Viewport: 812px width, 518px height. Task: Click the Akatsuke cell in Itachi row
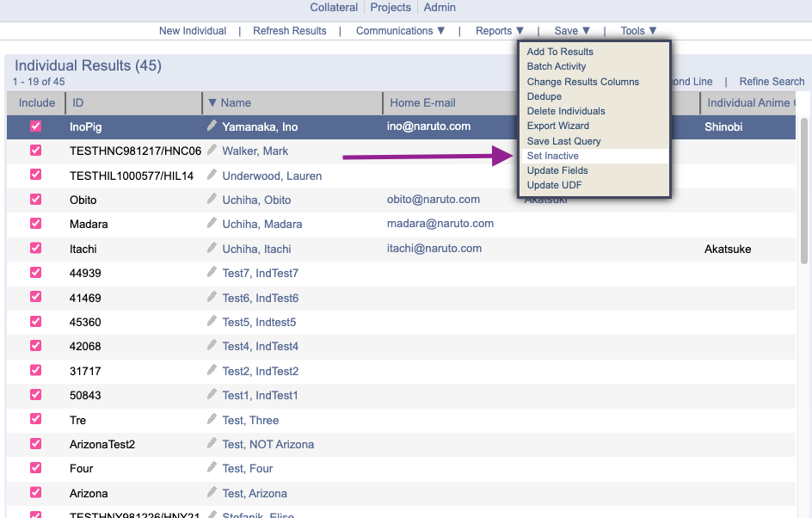pos(728,250)
